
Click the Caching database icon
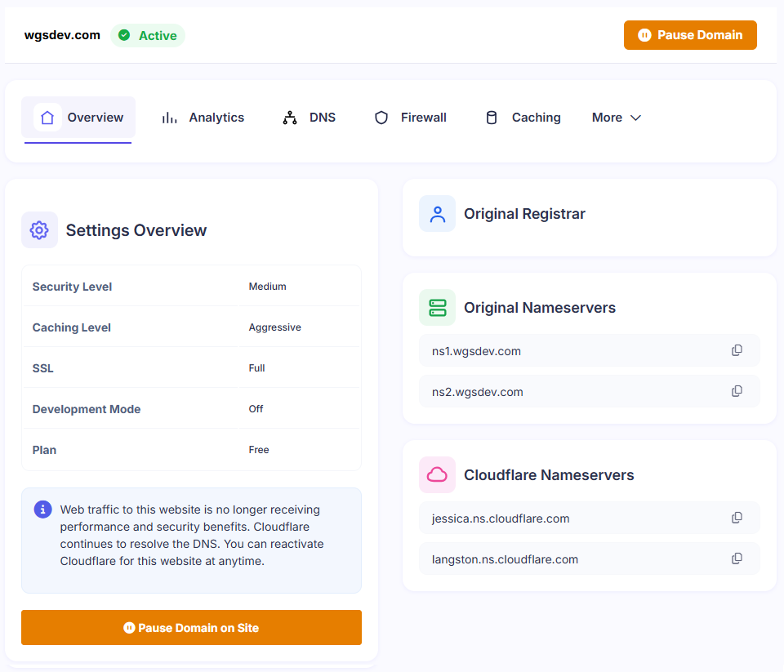pos(492,118)
